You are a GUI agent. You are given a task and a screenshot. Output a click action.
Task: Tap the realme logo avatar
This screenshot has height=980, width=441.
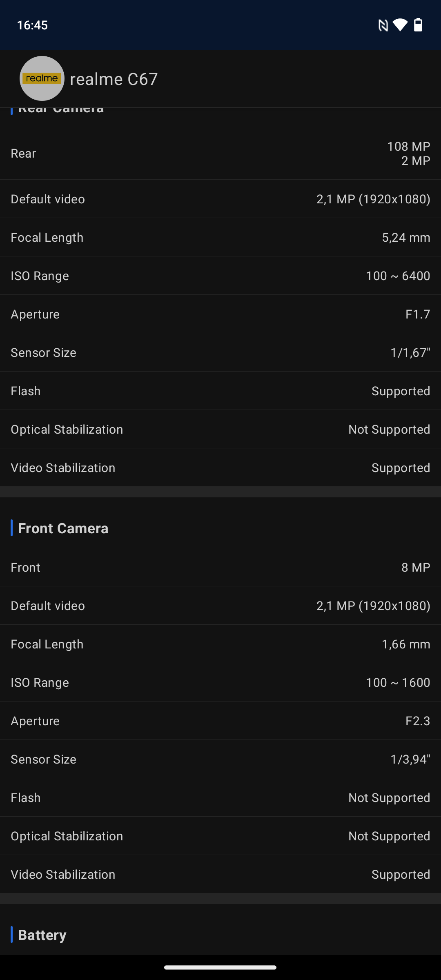[42, 78]
